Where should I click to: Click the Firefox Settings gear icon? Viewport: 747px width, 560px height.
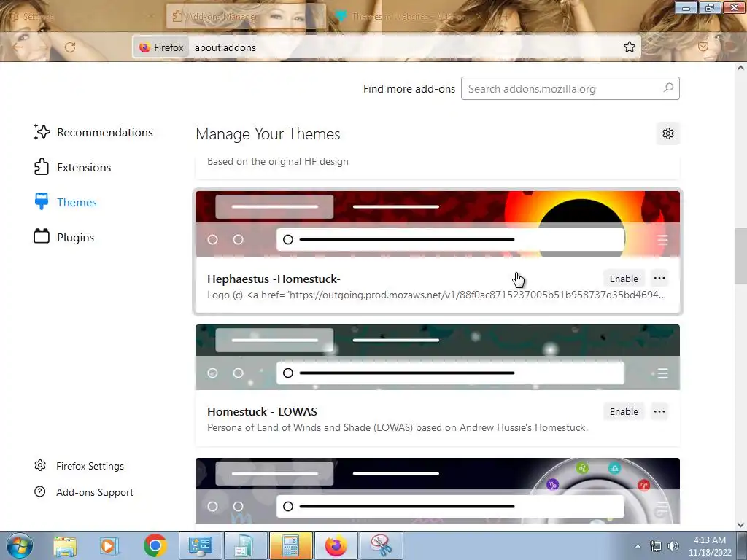40,465
